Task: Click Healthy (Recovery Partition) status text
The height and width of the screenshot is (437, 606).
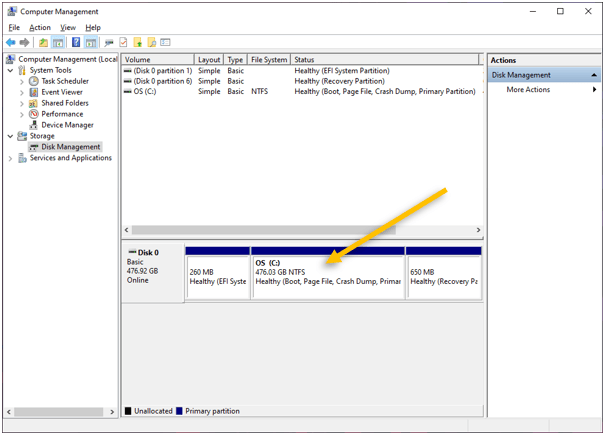Action: [x=339, y=81]
